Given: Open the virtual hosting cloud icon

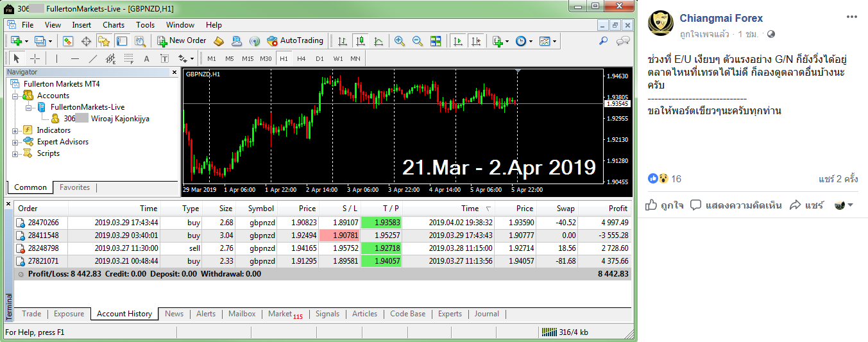Looking at the screenshot, I should tap(237, 41).
